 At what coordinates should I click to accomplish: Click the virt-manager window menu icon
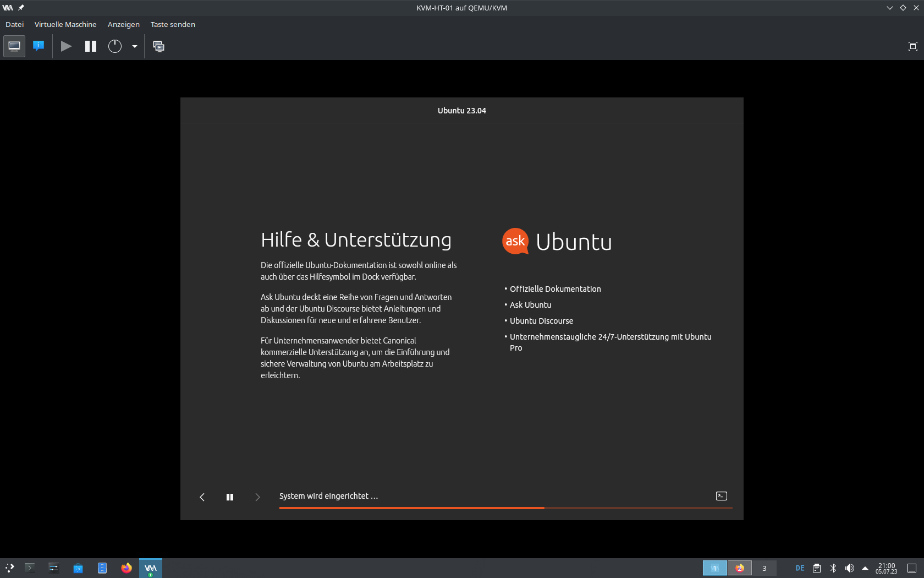tap(8, 8)
